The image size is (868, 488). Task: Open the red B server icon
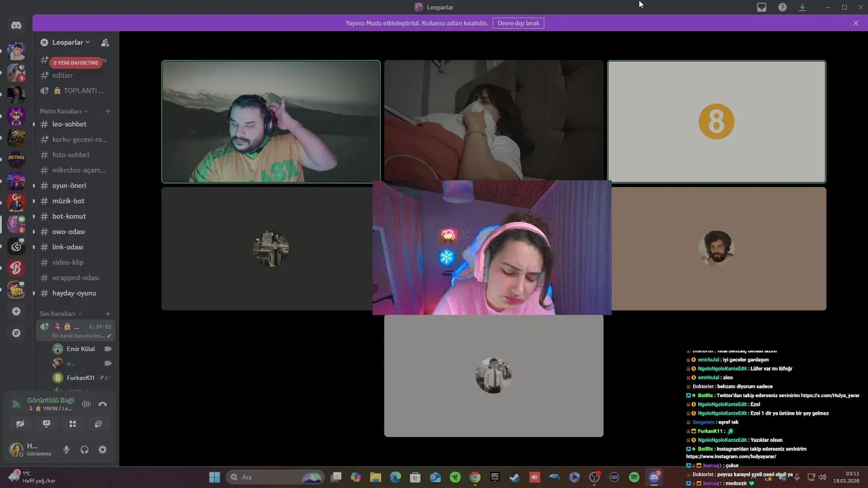pyautogui.click(x=16, y=268)
